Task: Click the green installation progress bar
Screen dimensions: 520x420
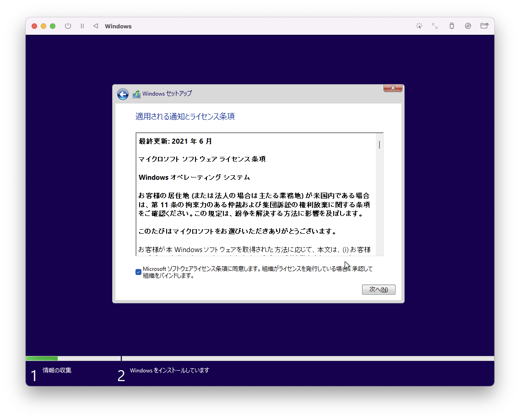Action: click(x=42, y=358)
